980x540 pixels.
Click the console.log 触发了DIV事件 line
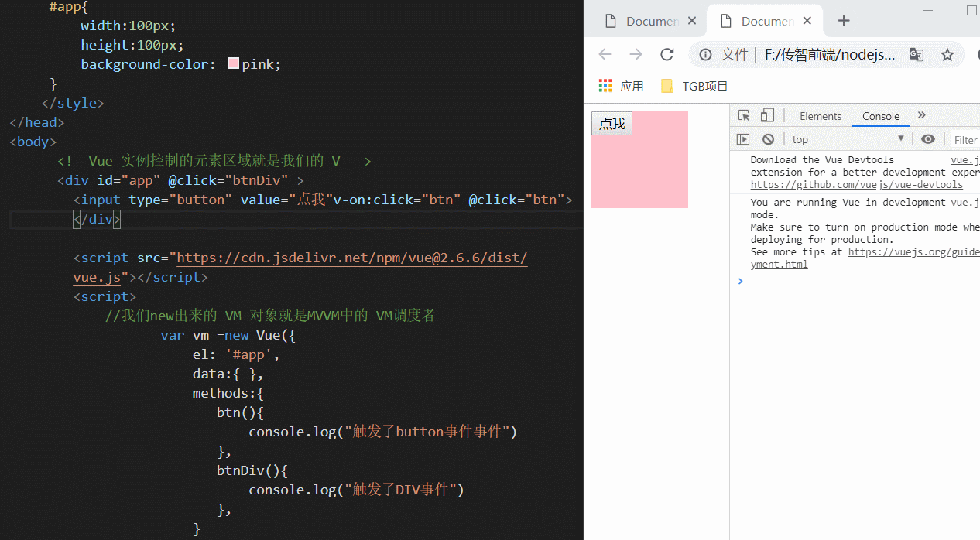point(356,490)
